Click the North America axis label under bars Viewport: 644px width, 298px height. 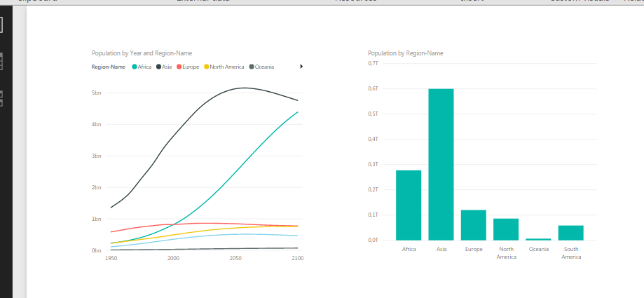click(506, 253)
